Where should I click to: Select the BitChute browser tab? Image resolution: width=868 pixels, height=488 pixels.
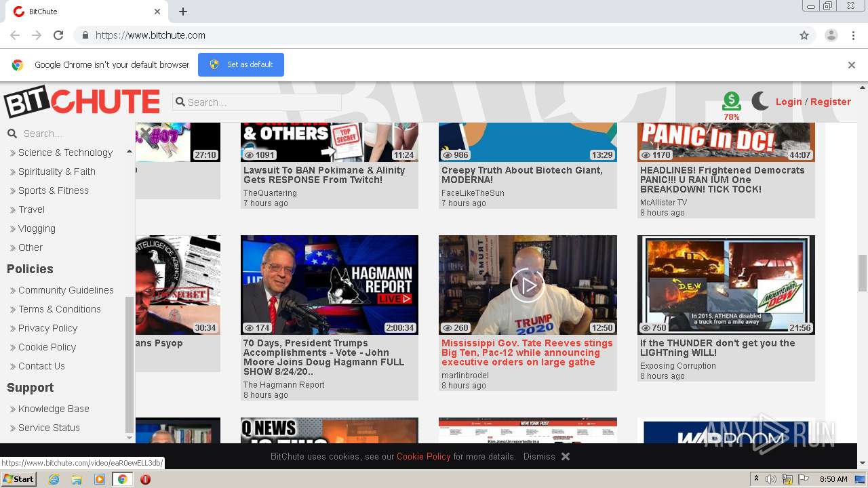pyautogui.click(x=87, y=12)
